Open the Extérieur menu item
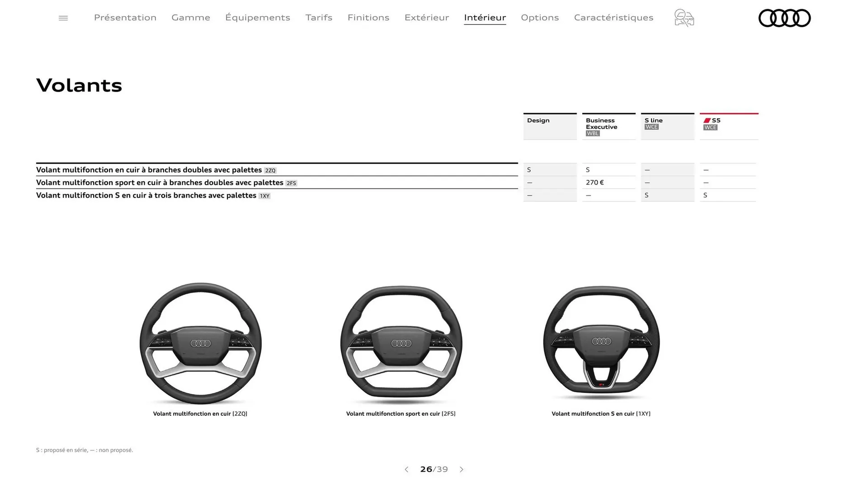 coord(426,18)
